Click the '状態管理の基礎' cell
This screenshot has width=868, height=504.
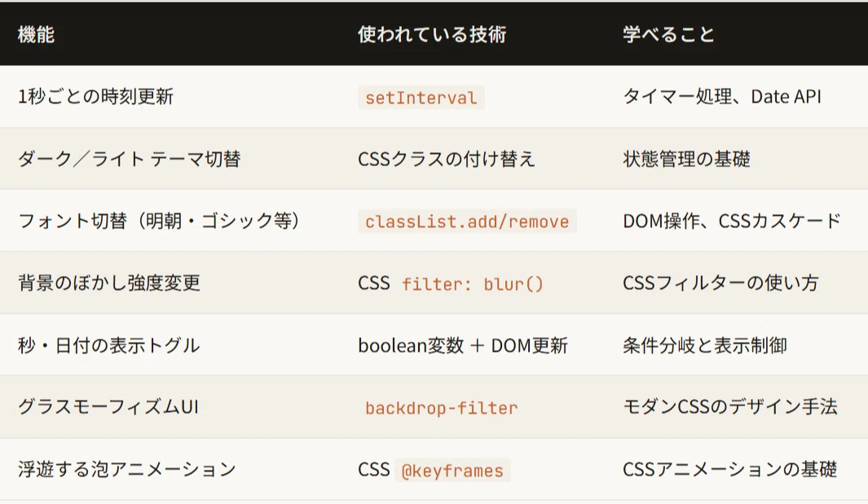click(x=686, y=159)
